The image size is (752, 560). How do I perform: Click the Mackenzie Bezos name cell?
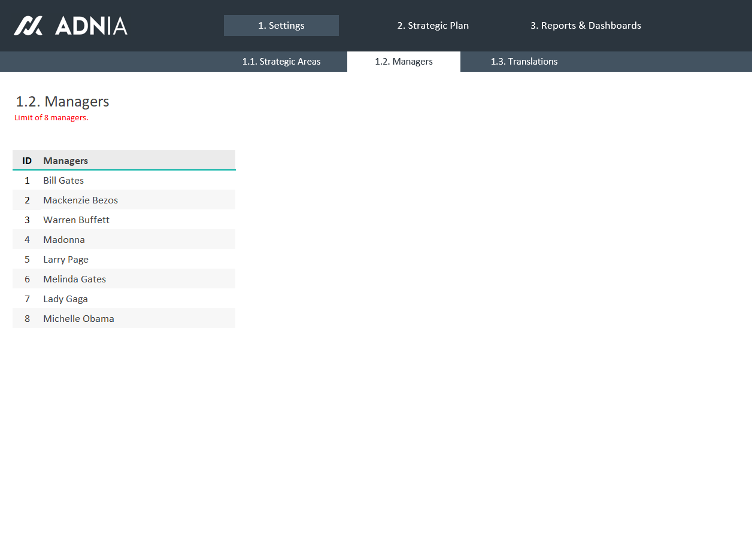coord(80,200)
